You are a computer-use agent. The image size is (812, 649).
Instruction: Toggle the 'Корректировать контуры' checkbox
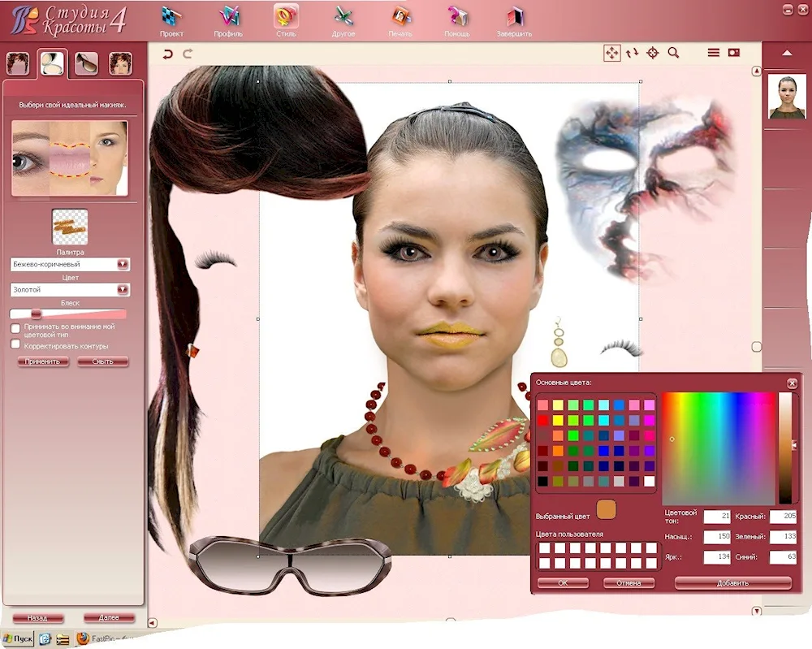click(x=15, y=344)
